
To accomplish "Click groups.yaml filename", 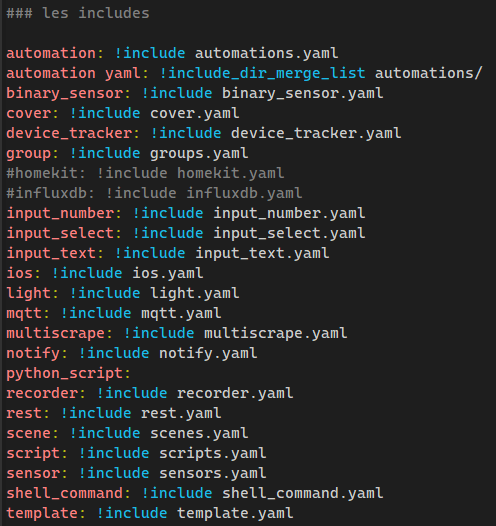I will coord(199,154).
